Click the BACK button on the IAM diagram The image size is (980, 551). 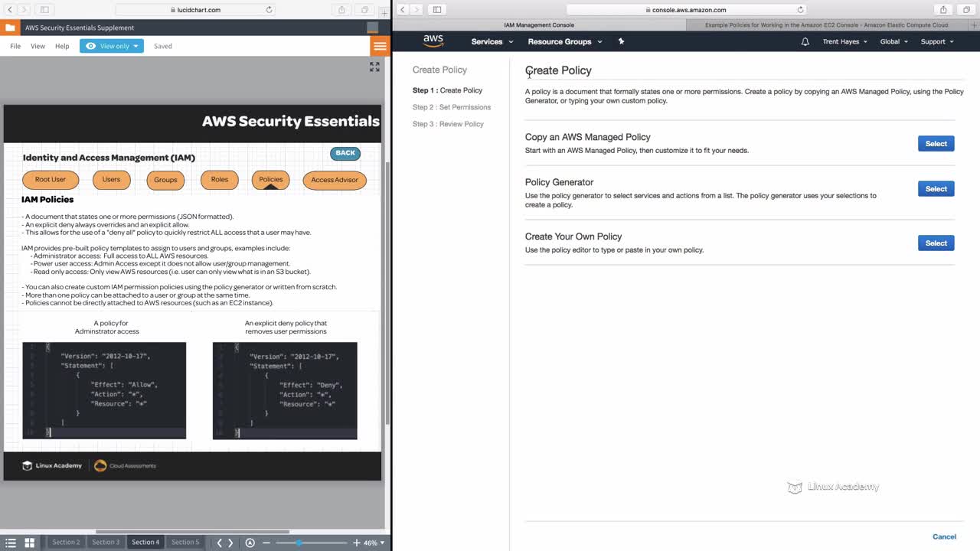pyautogui.click(x=345, y=153)
